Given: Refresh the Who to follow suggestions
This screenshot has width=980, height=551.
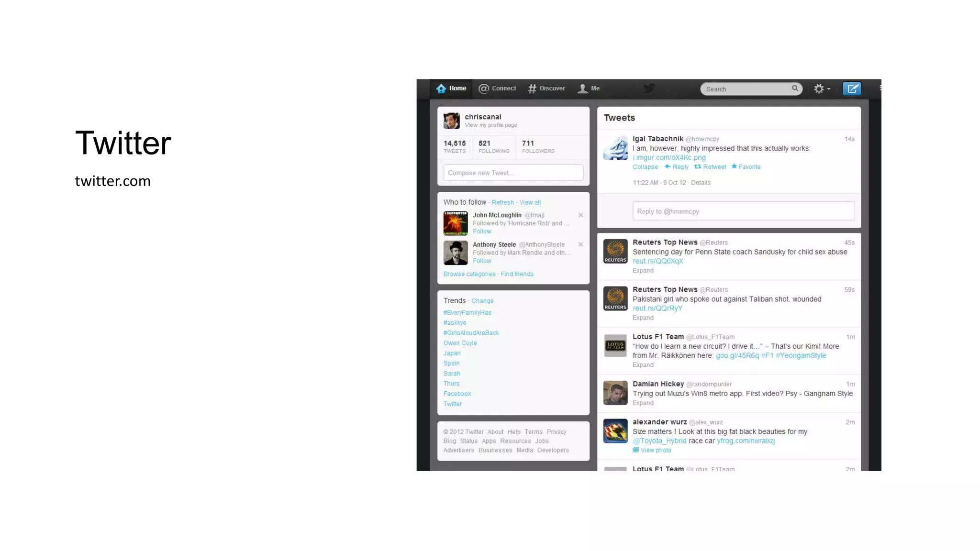Looking at the screenshot, I should click(x=502, y=202).
